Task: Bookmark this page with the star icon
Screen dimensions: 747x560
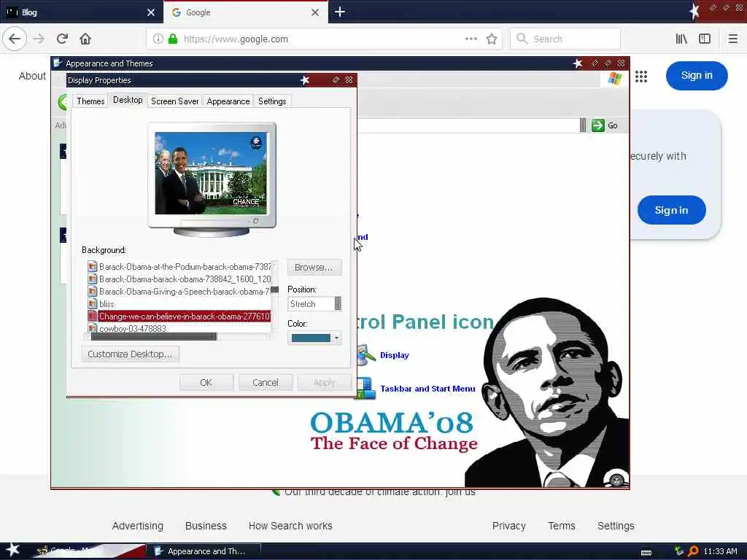Action: point(492,39)
